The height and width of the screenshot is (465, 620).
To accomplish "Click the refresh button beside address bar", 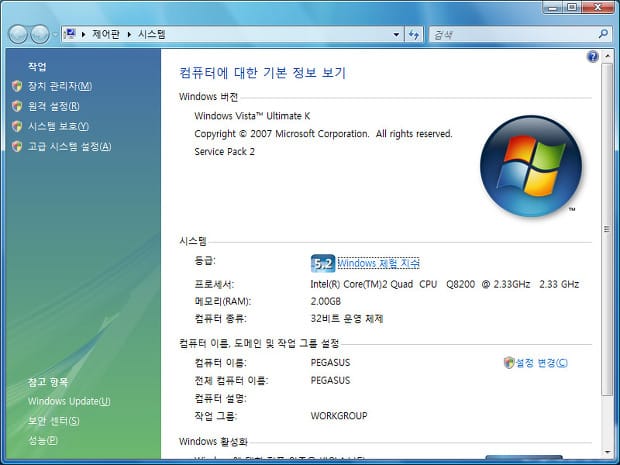I will [x=414, y=34].
